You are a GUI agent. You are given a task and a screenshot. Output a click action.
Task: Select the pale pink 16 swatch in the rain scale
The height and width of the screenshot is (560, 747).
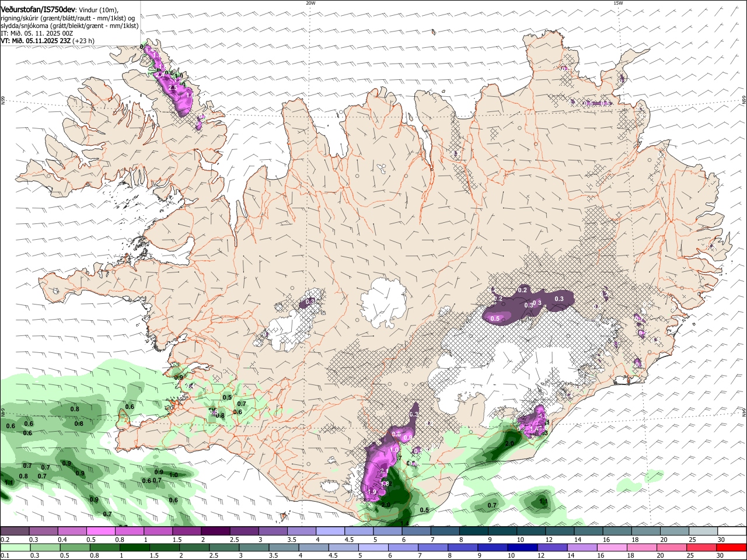click(613, 548)
